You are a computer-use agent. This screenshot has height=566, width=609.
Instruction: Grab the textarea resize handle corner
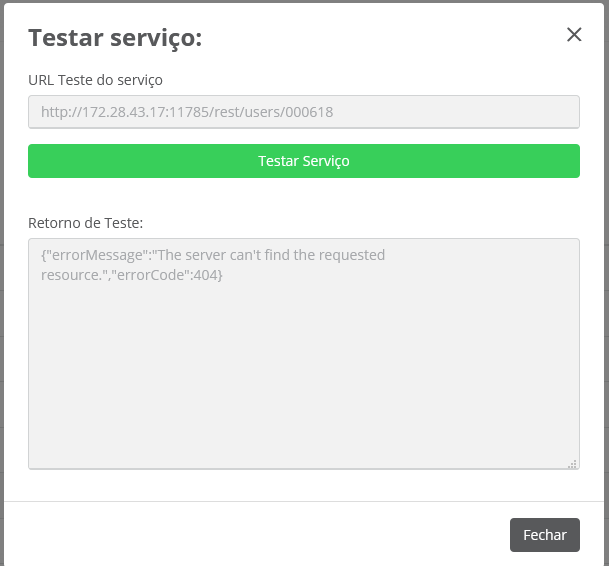pos(572,464)
